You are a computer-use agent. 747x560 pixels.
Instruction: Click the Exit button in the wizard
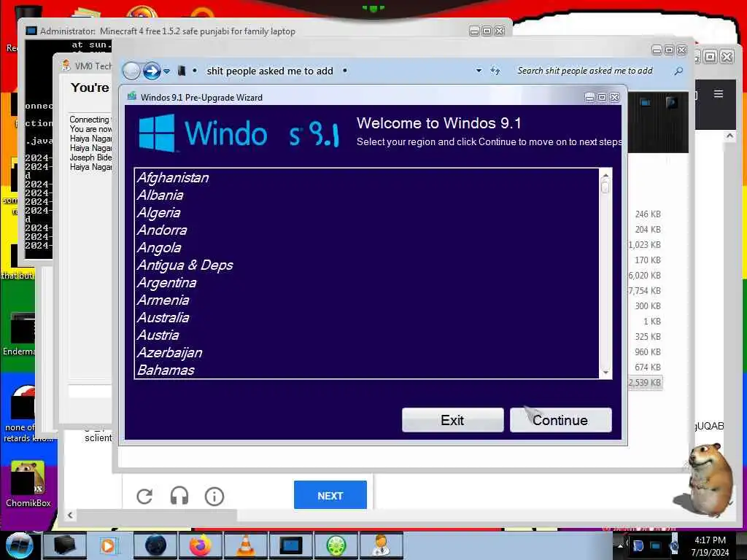(452, 420)
